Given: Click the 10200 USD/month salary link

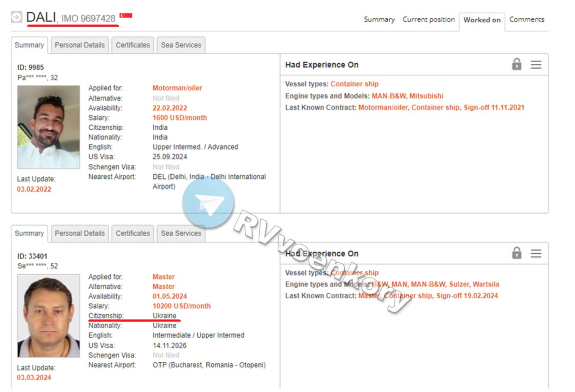Looking at the screenshot, I should 181,306.
